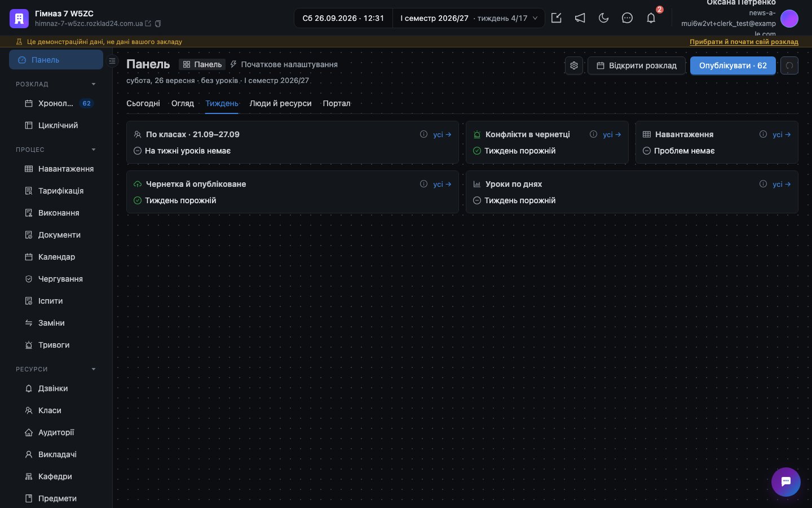Click the school logo icon
Image resolution: width=812 pixels, height=508 pixels.
(19, 18)
